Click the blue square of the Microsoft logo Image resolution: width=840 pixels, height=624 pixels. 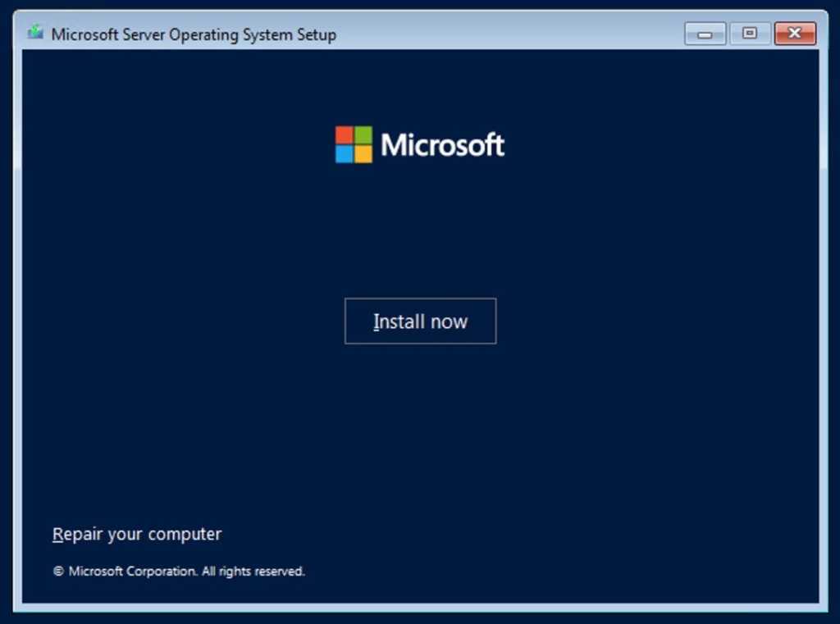tap(344, 154)
